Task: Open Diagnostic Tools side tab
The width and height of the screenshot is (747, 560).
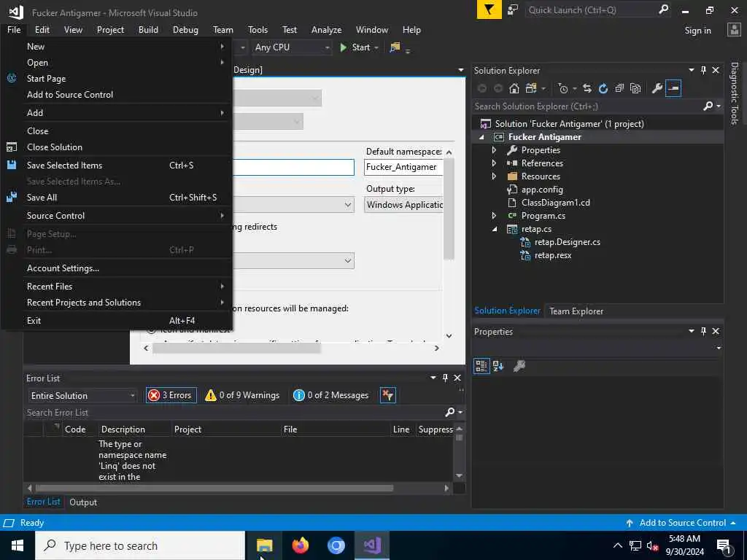Action: pos(735,93)
